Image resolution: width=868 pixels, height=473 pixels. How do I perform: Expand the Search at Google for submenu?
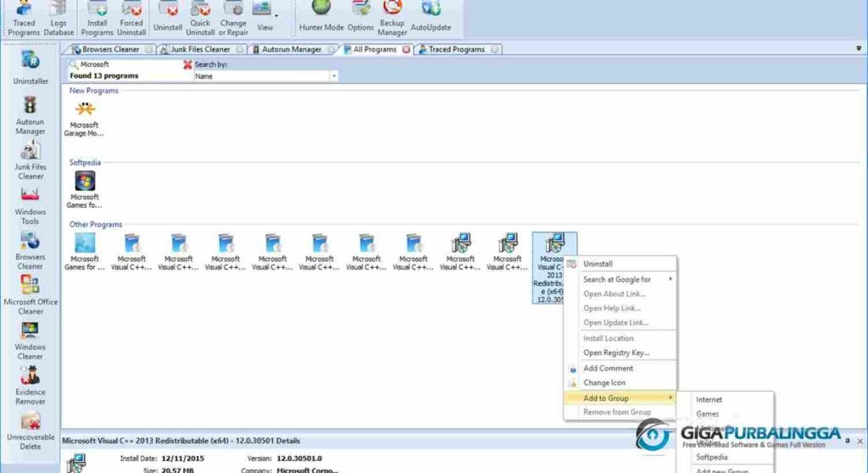[620, 279]
